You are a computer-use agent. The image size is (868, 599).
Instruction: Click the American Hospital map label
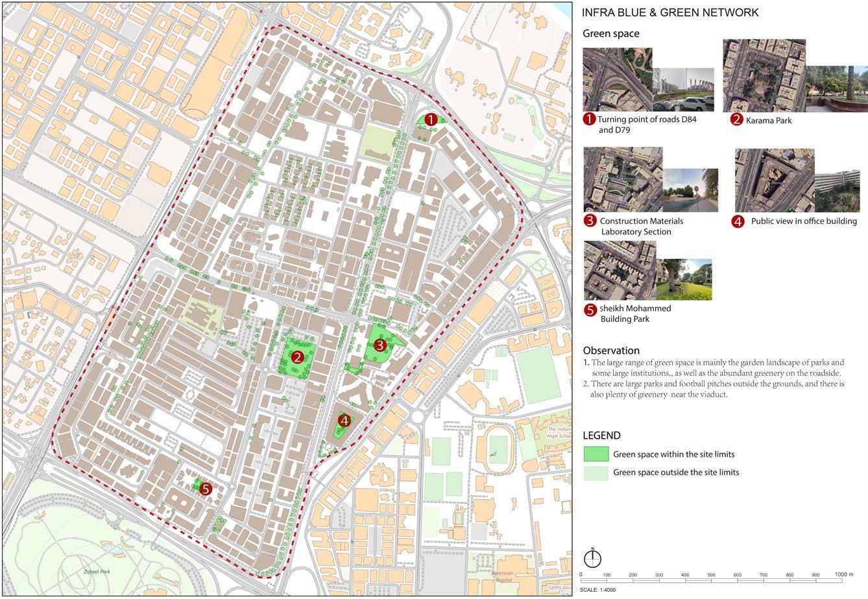click(x=501, y=577)
